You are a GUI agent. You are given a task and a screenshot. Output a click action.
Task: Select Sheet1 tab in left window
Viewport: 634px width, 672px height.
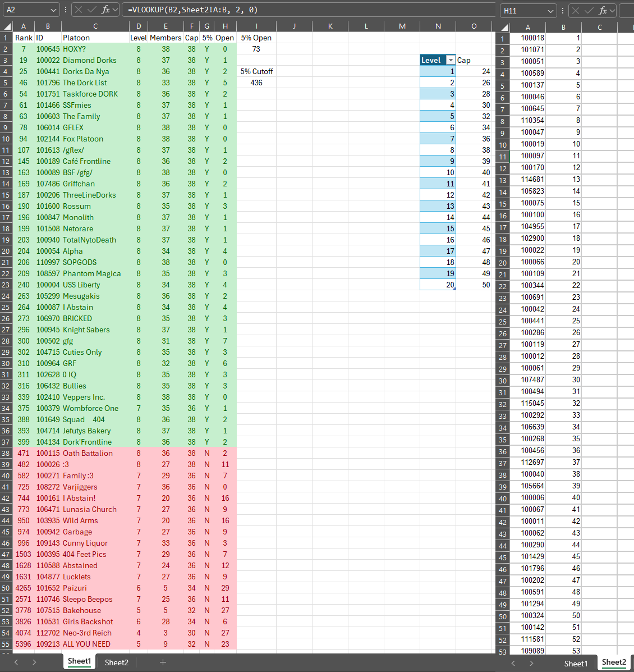79,661
